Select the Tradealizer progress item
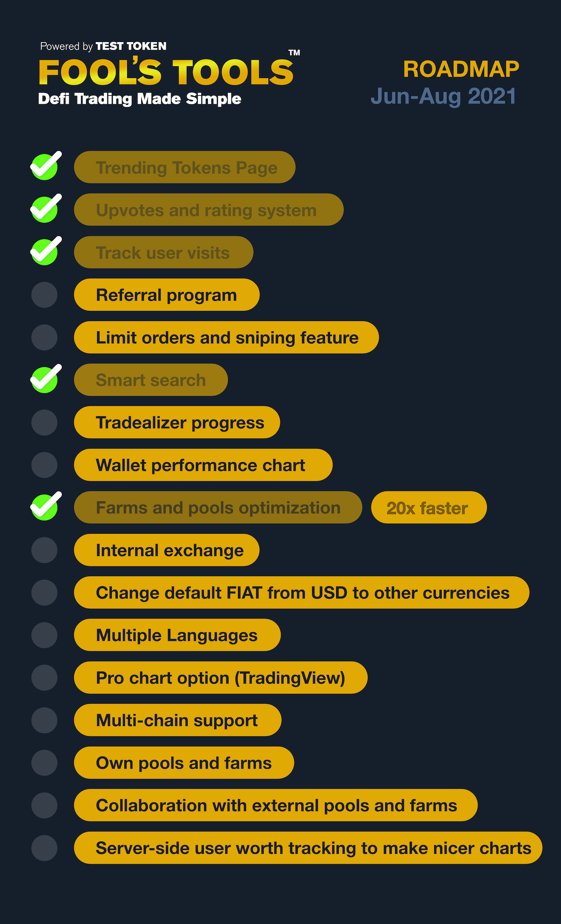The image size is (561, 924). click(x=177, y=423)
